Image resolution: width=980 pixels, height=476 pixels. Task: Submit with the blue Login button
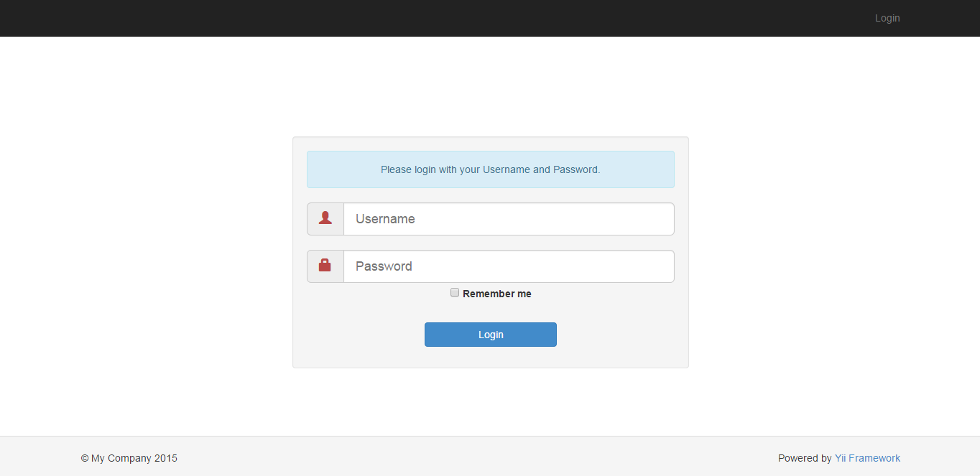click(491, 335)
